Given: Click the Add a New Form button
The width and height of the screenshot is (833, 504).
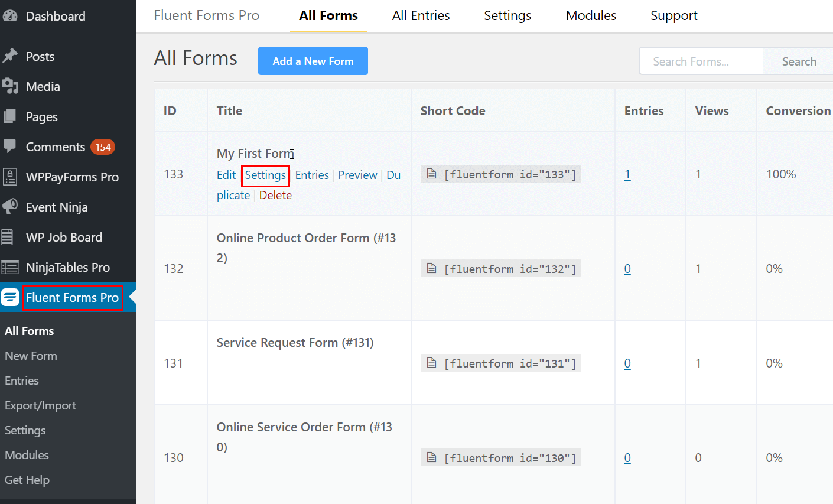Looking at the screenshot, I should (313, 61).
